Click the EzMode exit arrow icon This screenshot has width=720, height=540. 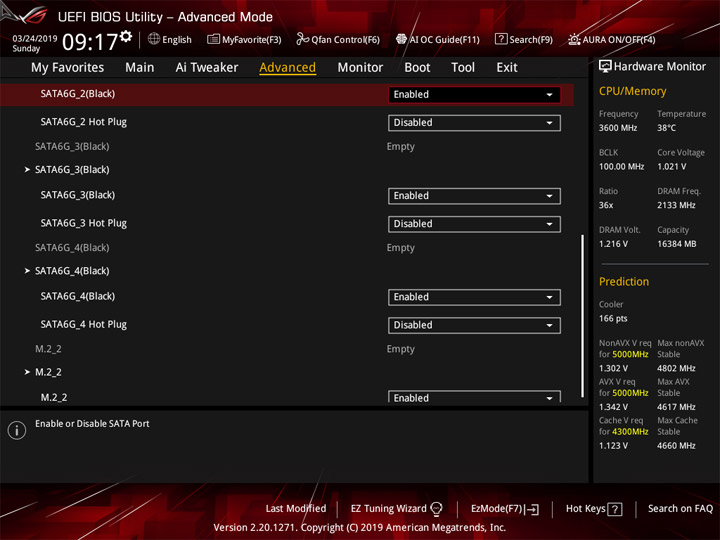coord(532,509)
